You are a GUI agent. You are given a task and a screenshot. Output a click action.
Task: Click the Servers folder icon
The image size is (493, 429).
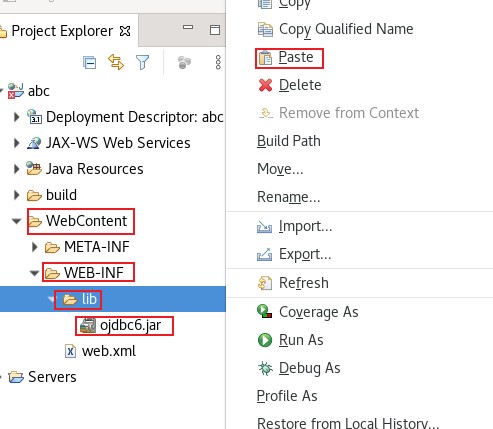(16, 377)
